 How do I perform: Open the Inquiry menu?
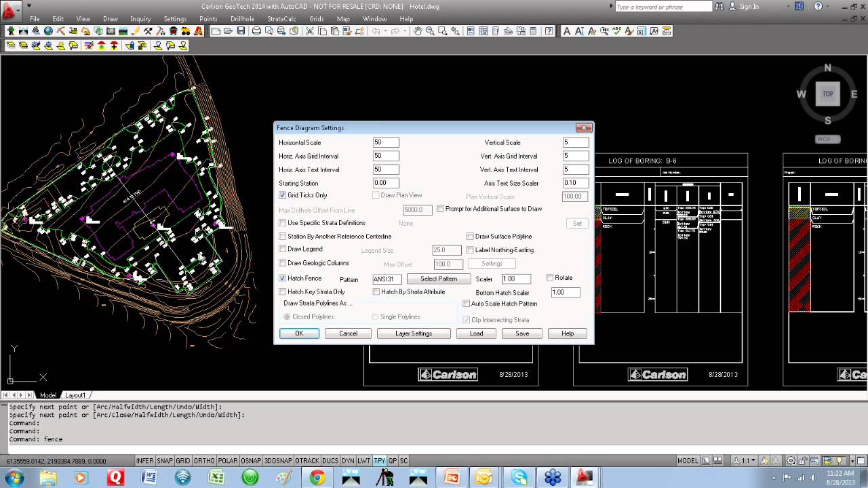click(140, 19)
